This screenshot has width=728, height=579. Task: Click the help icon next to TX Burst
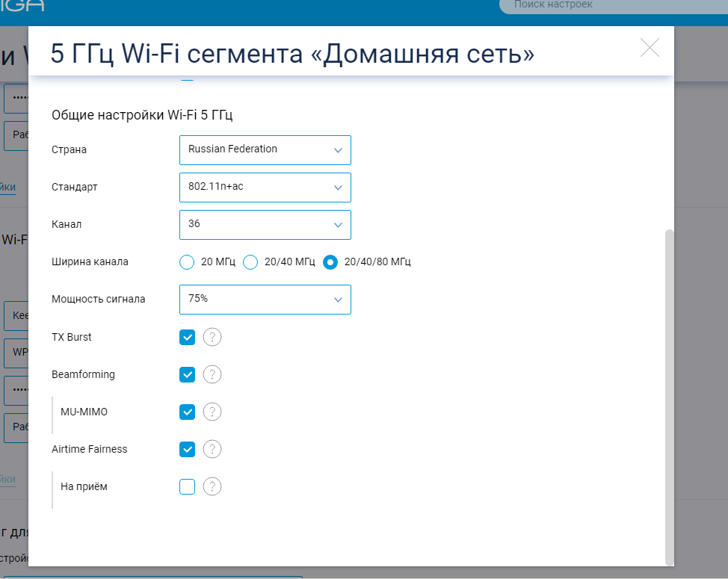212,338
